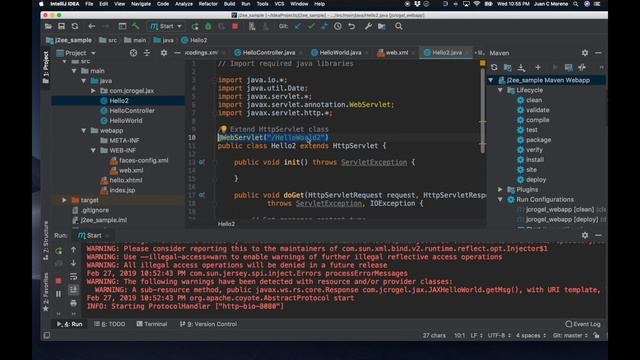Viewport: 640px width, 360px height.
Task: Navigate back with the left arrow icon
Action: pyautogui.click(x=91, y=26)
